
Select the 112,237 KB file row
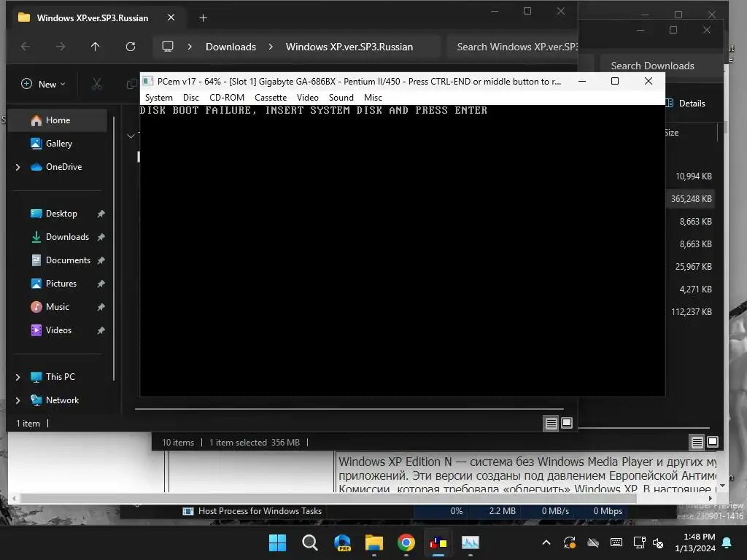click(x=691, y=312)
